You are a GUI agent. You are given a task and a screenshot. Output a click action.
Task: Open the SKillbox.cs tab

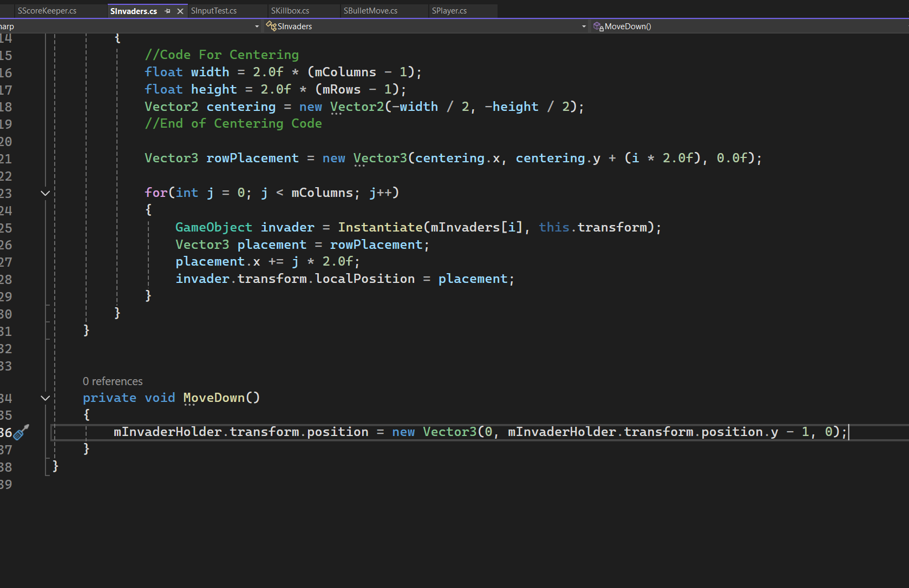click(290, 11)
